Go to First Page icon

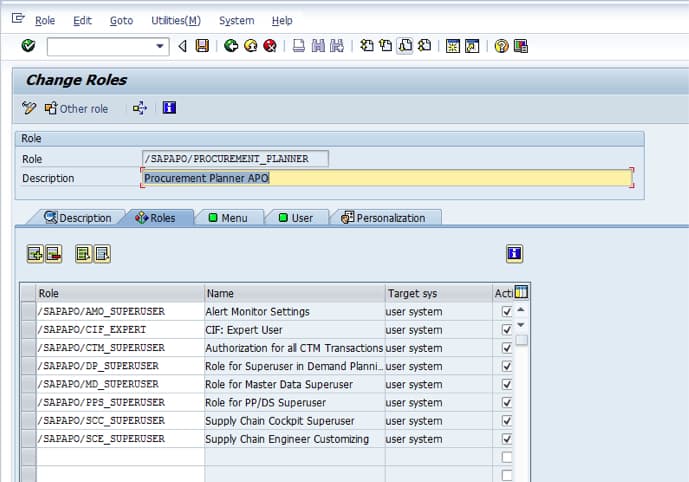click(x=367, y=46)
